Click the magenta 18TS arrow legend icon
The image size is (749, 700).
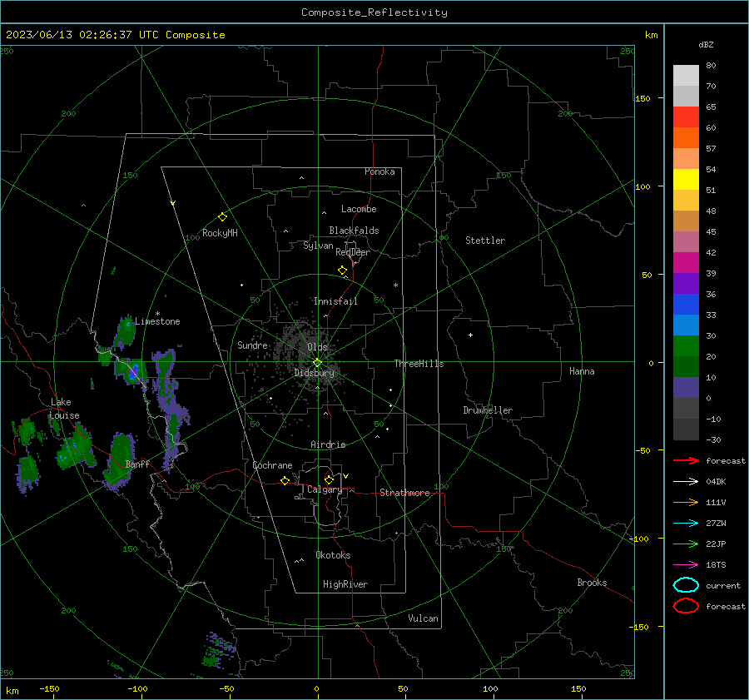pyautogui.click(x=686, y=565)
